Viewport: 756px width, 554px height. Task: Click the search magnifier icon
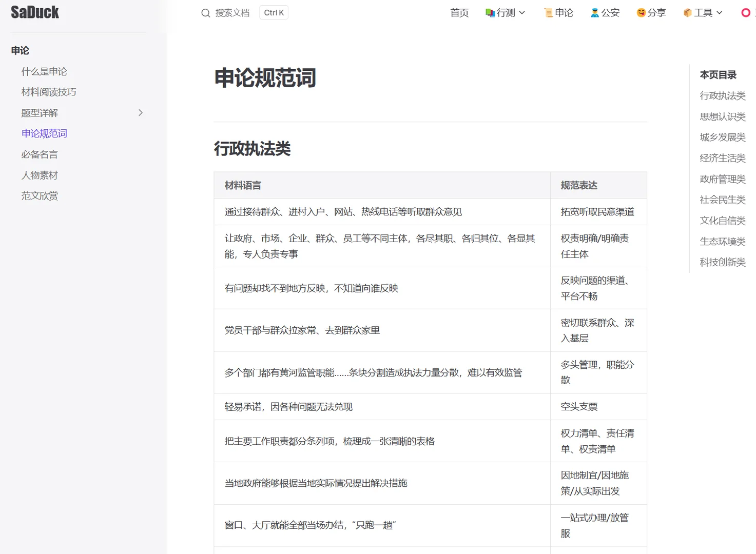point(205,13)
